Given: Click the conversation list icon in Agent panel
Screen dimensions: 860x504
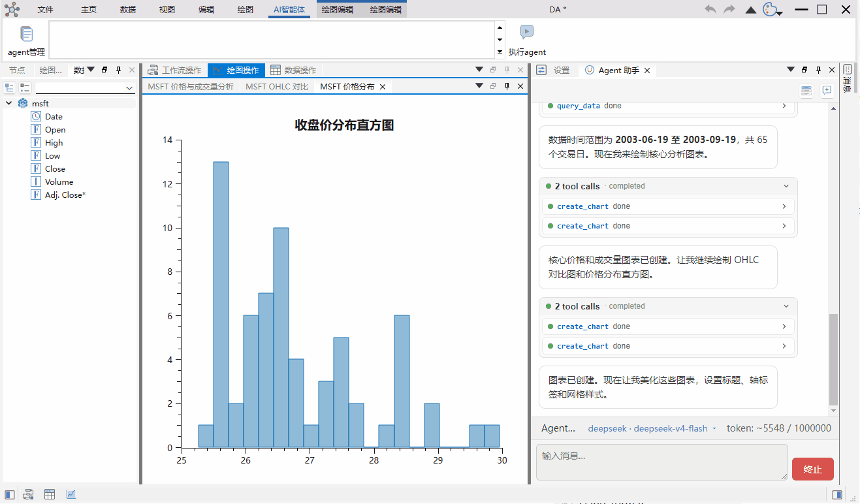Looking at the screenshot, I should (x=806, y=91).
